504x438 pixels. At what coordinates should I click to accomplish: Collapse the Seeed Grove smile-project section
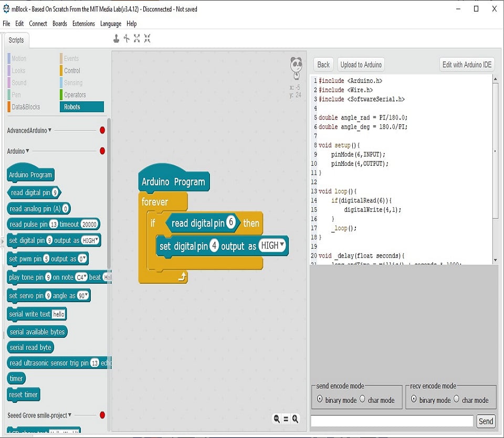(x=70, y=415)
